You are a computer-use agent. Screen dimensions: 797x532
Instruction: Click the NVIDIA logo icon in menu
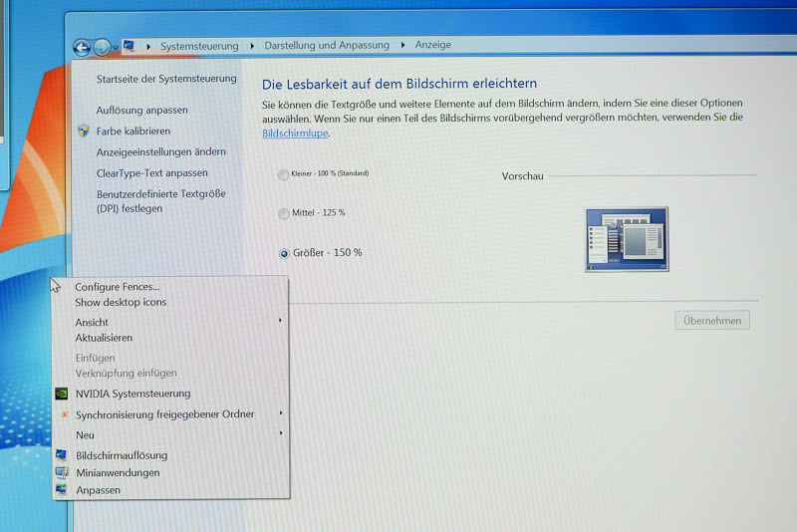coord(62,394)
